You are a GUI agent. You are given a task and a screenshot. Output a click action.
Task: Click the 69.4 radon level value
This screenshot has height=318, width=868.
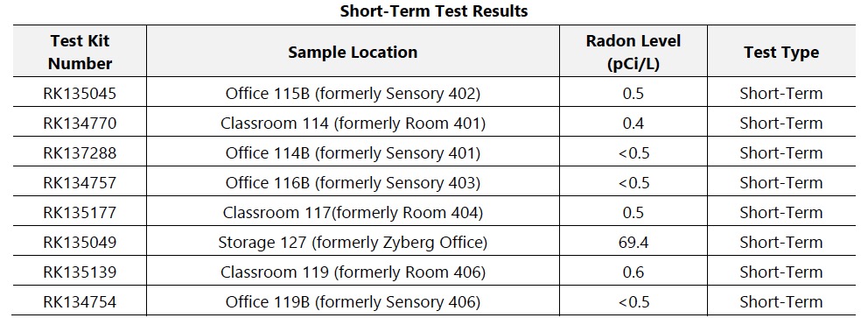(x=633, y=243)
